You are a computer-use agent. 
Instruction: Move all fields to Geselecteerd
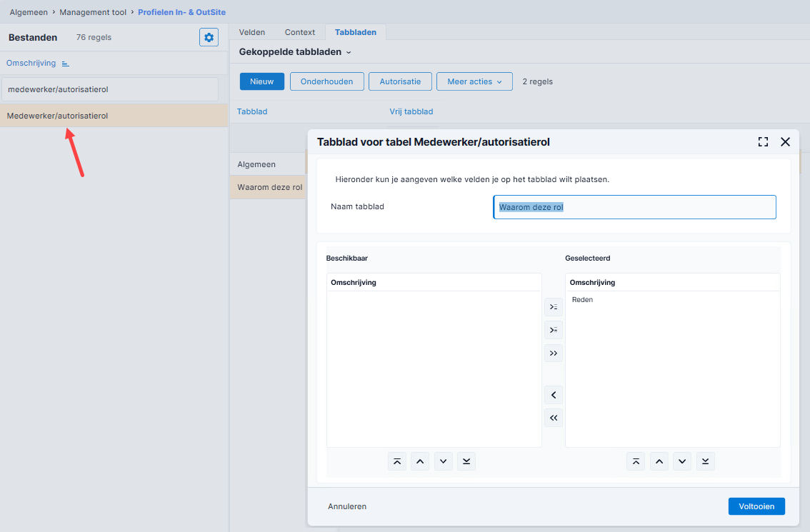coord(554,353)
